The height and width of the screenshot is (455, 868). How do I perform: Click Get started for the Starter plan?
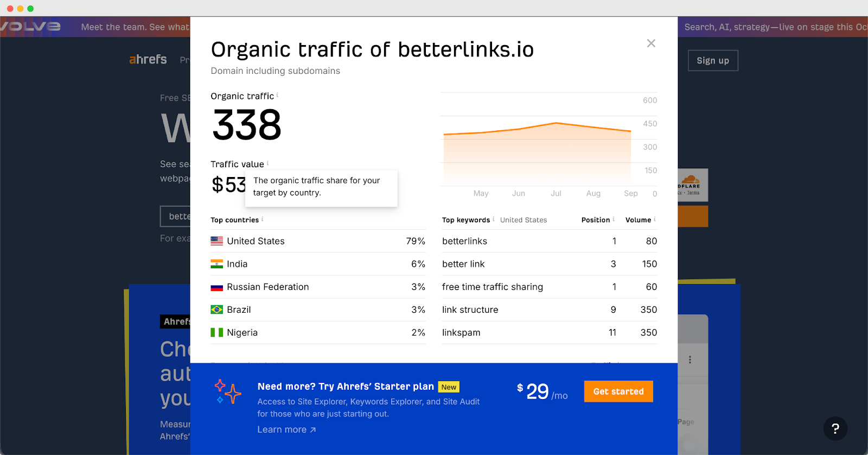coord(618,391)
